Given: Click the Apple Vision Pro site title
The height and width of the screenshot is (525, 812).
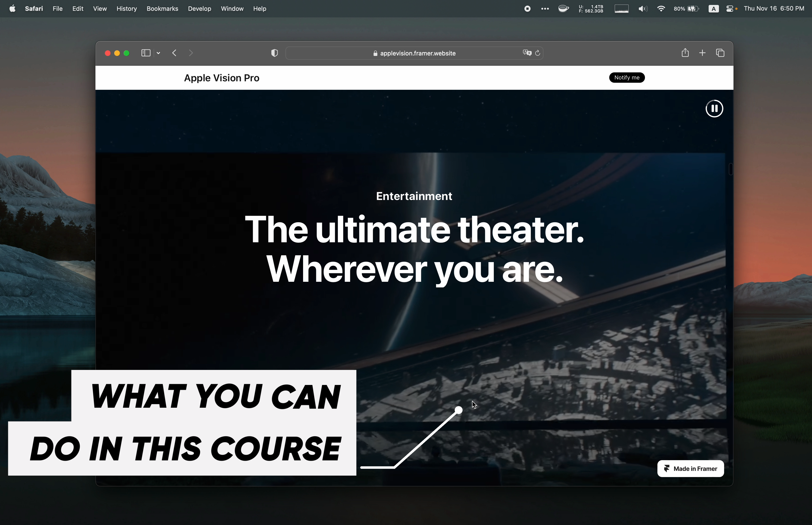Looking at the screenshot, I should pos(222,78).
